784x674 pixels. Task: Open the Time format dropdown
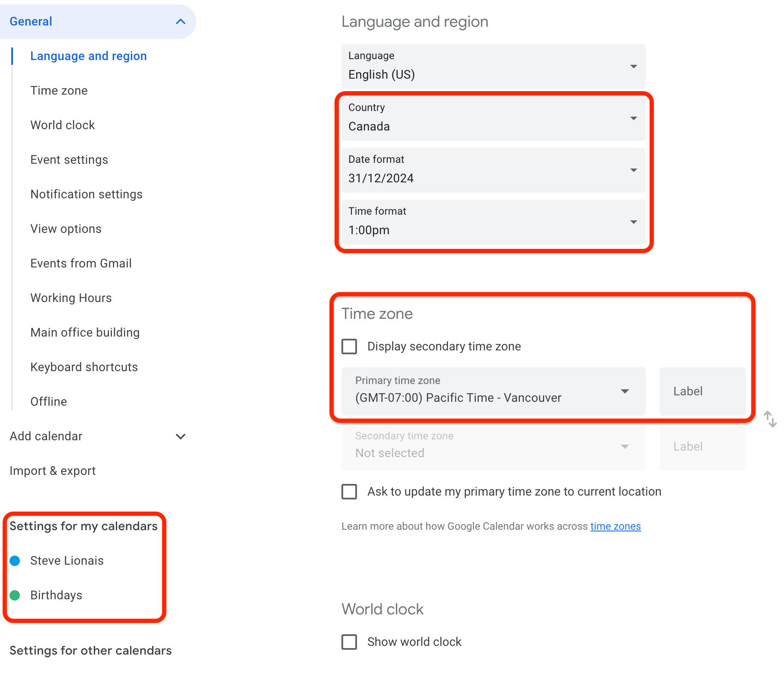(x=493, y=222)
